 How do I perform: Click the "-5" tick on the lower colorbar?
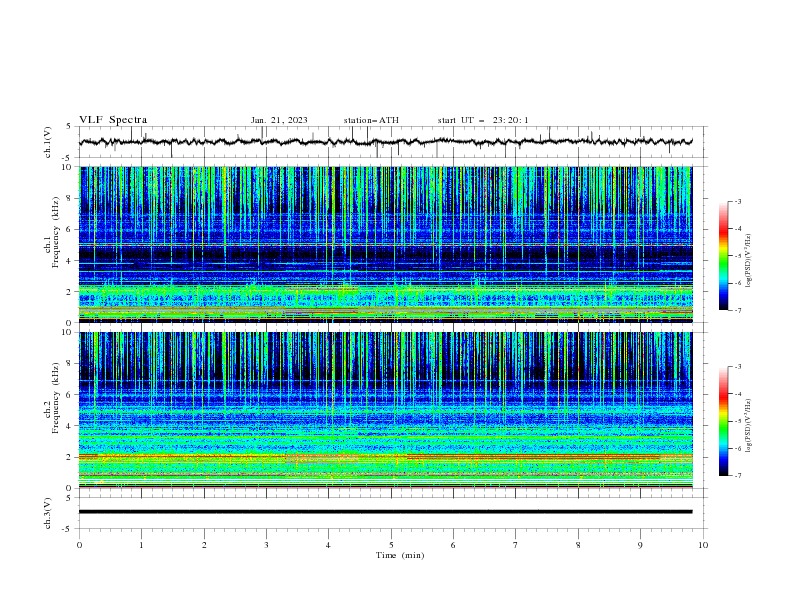tap(737, 421)
